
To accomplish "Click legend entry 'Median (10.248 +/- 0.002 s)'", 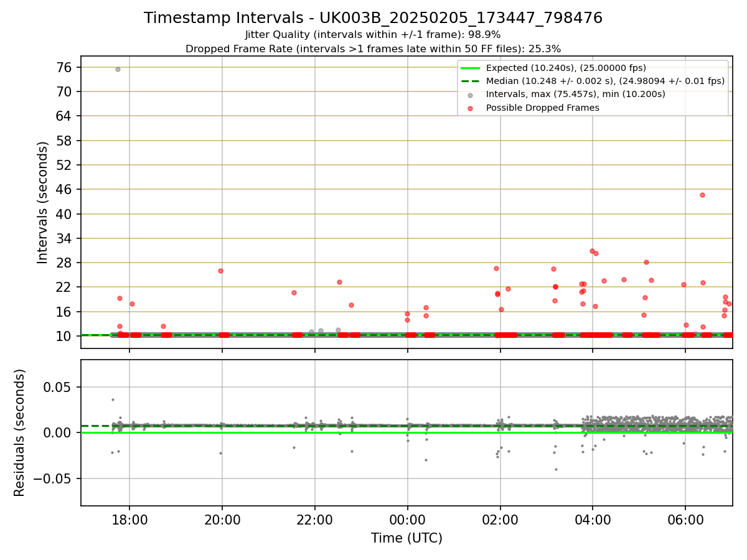I will coord(605,81).
